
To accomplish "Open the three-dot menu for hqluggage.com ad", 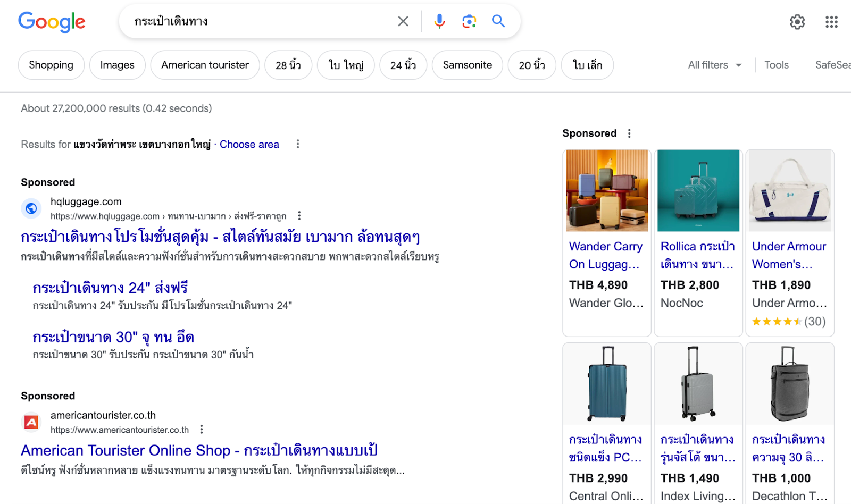I will click(299, 216).
